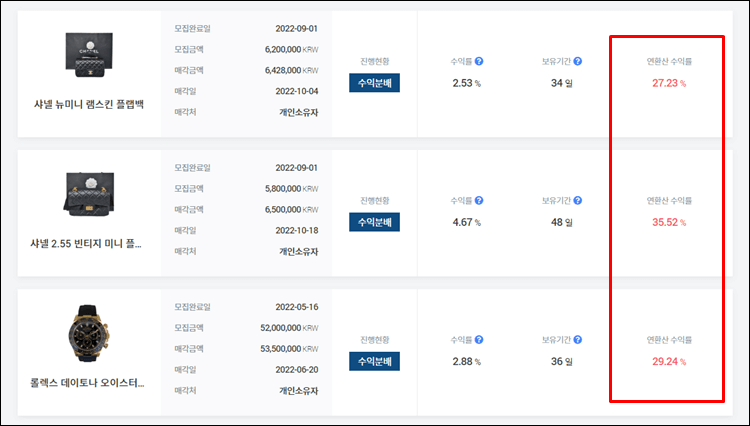Click the 보유기간 help icon in the 샤넬 뉴미니 row
The height and width of the screenshot is (426, 750).
pos(578,61)
